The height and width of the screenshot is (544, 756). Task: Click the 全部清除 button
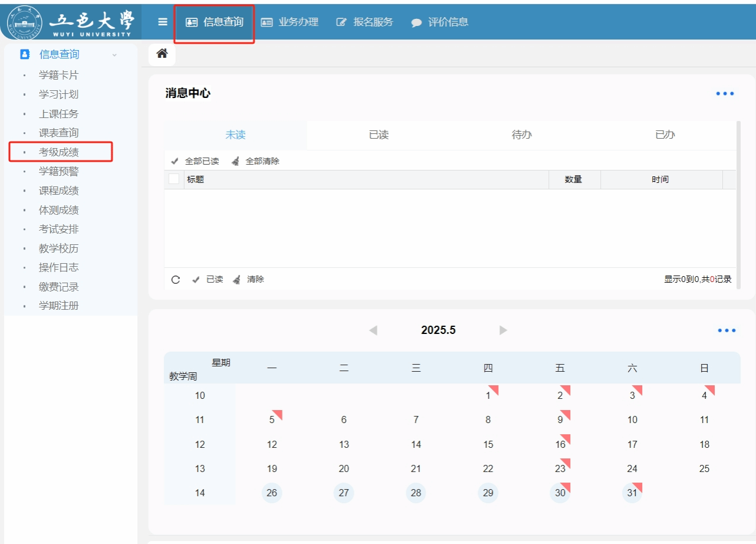tap(256, 161)
